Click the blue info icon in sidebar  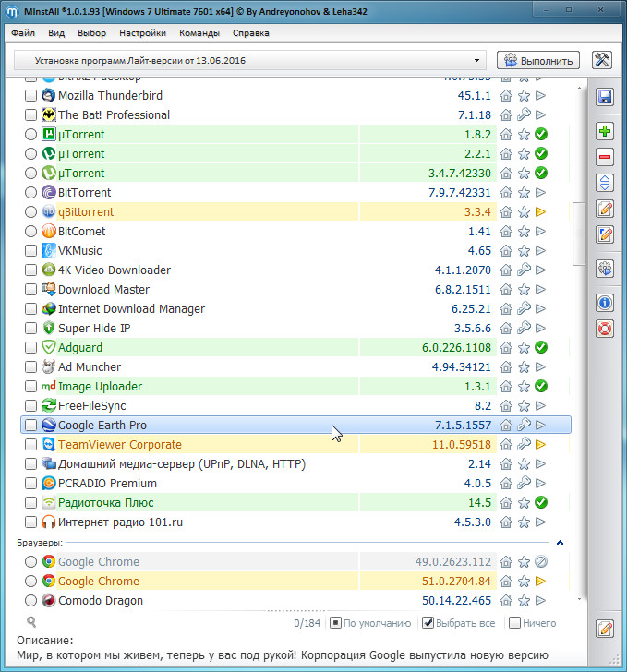(605, 303)
